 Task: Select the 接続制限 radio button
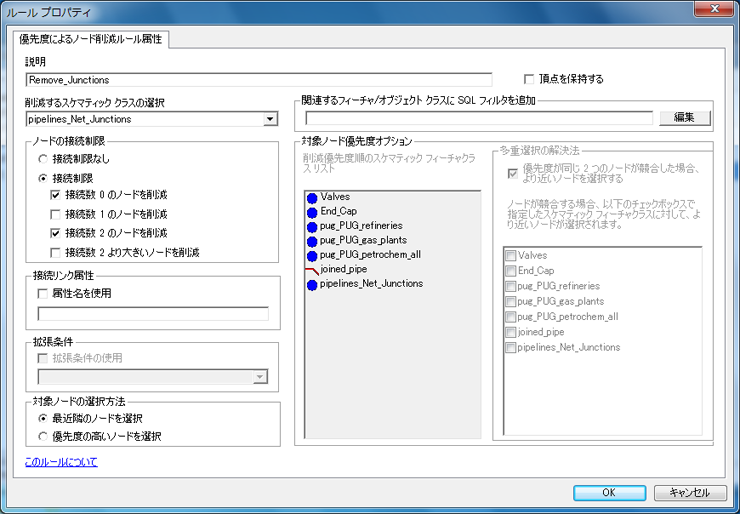[42, 178]
